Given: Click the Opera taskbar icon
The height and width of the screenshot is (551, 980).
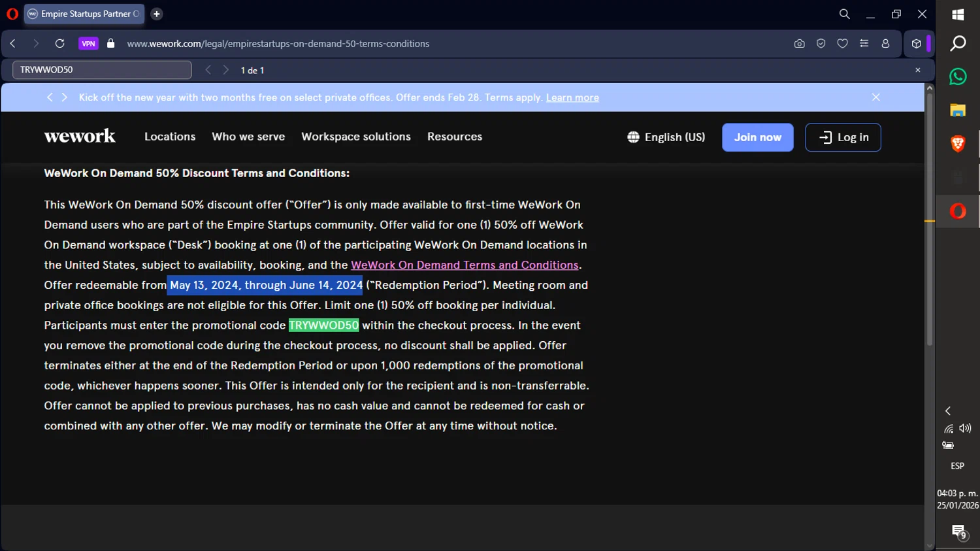Looking at the screenshot, I should [x=958, y=211].
